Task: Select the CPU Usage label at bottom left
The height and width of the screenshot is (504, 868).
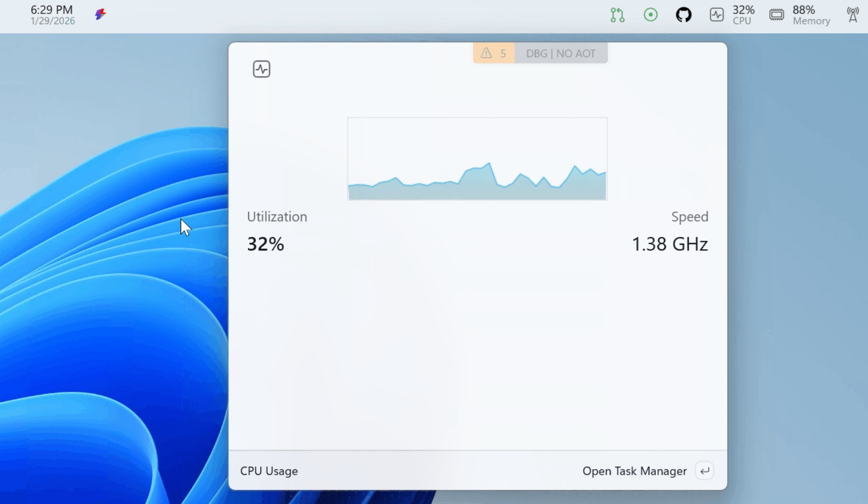Action: pos(269,471)
